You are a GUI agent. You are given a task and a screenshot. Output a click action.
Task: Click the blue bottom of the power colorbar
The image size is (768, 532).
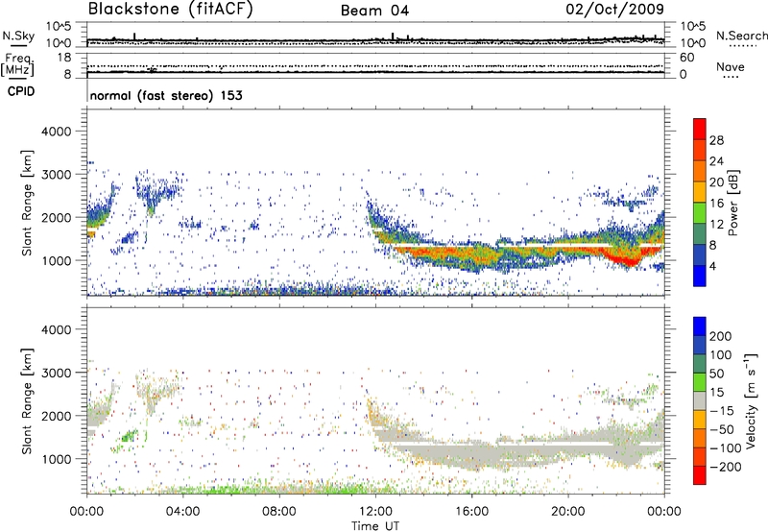click(700, 277)
